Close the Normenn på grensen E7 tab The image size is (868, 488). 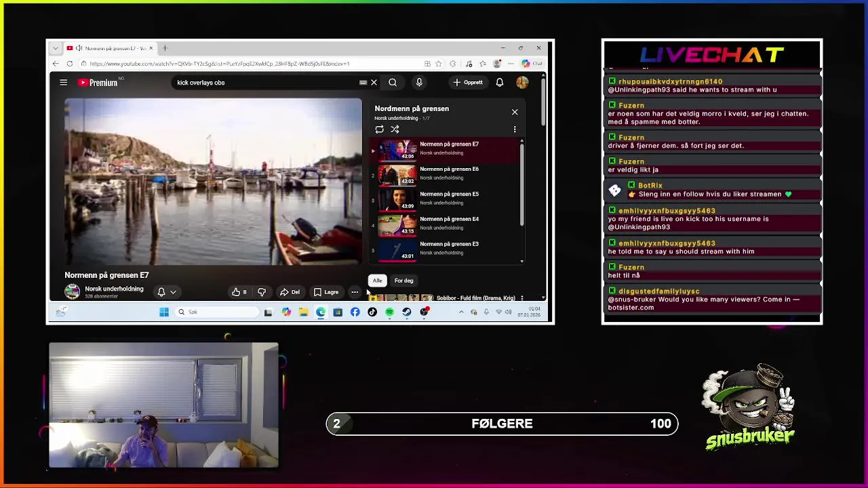pyautogui.click(x=151, y=48)
